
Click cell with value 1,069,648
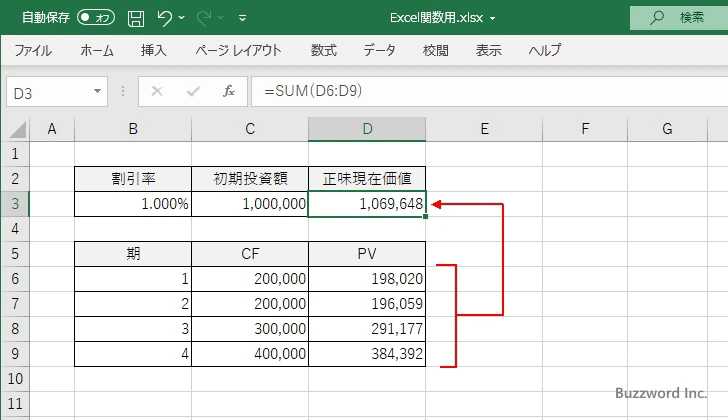[x=367, y=204]
